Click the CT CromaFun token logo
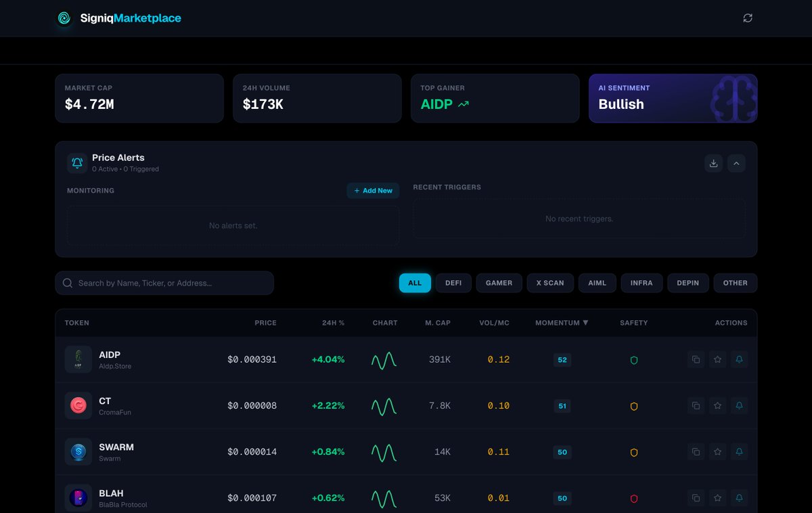 point(78,405)
